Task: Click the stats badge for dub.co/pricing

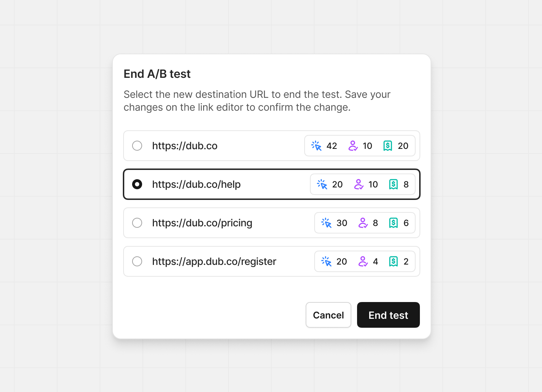Action: coord(365,223)
